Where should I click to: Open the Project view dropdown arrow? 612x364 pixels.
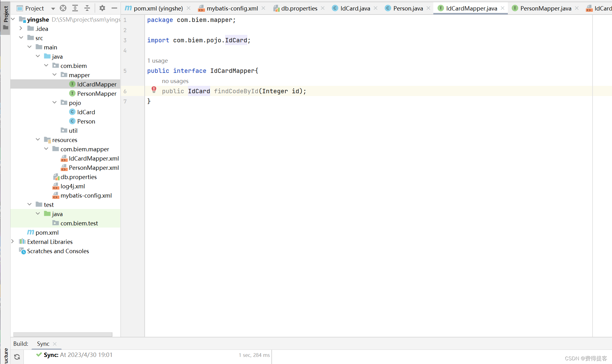pyautogui.click(x=53, y=8)
